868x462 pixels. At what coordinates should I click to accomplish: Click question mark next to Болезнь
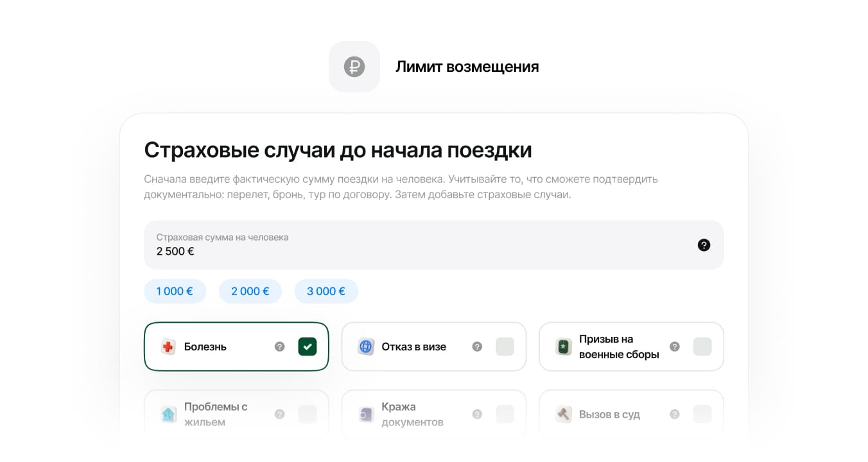pos(279,346)
